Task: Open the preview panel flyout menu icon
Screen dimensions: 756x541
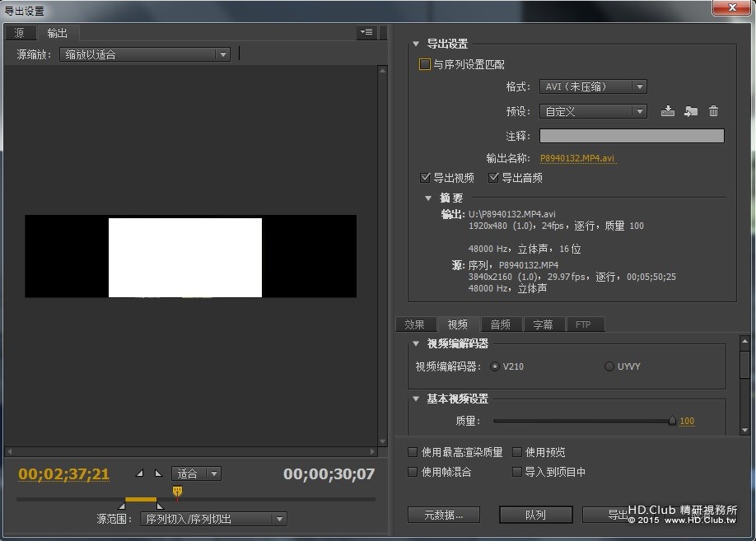Action: [366, 32]
